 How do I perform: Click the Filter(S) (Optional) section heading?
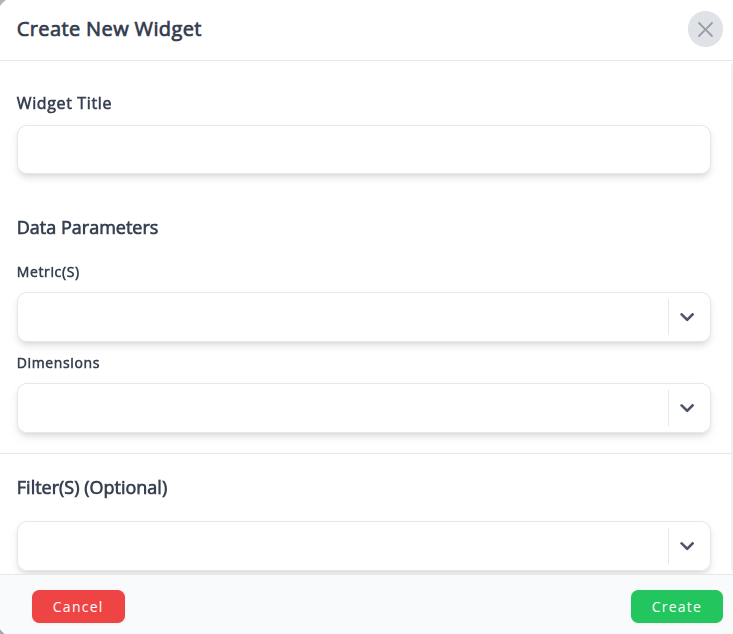92,489
